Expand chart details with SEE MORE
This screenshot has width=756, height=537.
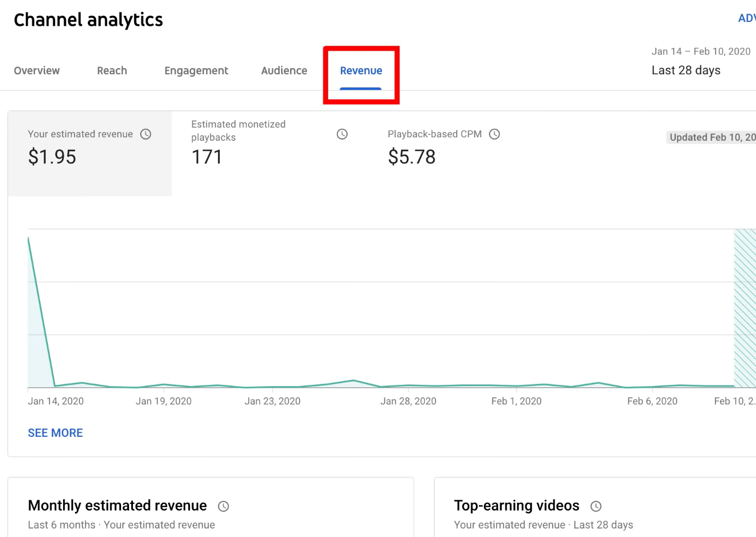pyautogui.click(x=55, y=432)
